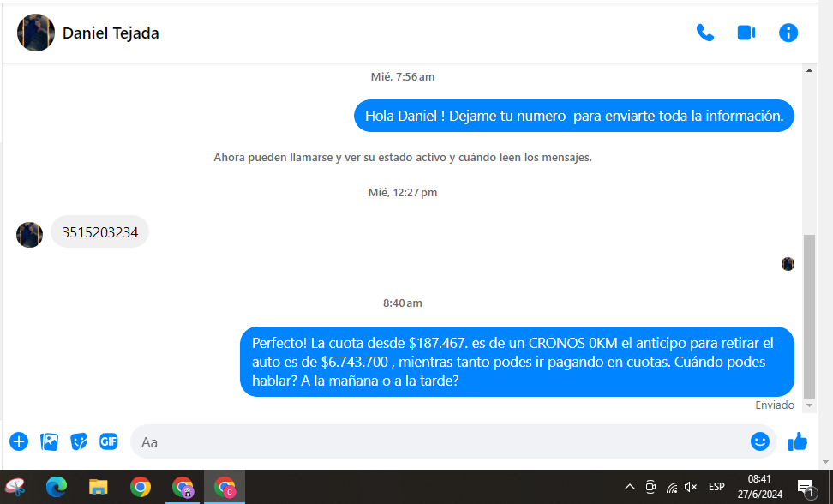Attach a photo using the image icon
This screenshot has width=833, height=504.
50,441
